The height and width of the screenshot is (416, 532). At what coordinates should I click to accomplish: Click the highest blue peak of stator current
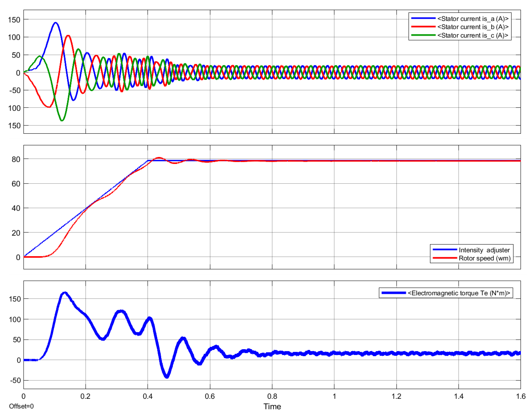pos(56,23)
